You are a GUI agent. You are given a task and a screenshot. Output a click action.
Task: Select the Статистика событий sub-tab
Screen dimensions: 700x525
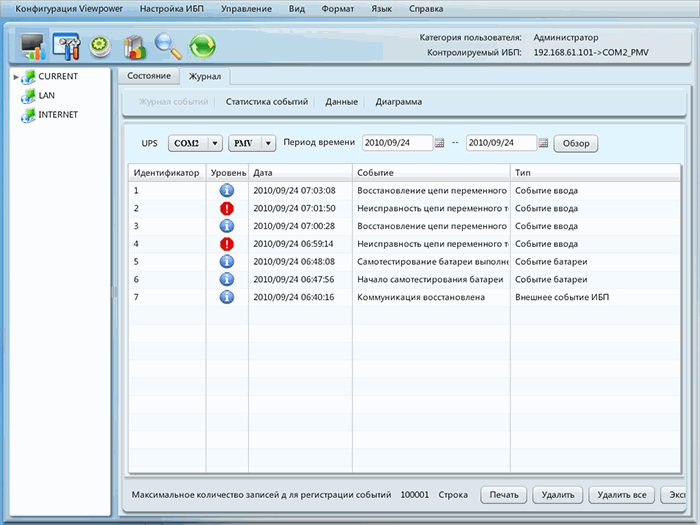point(267,102)
